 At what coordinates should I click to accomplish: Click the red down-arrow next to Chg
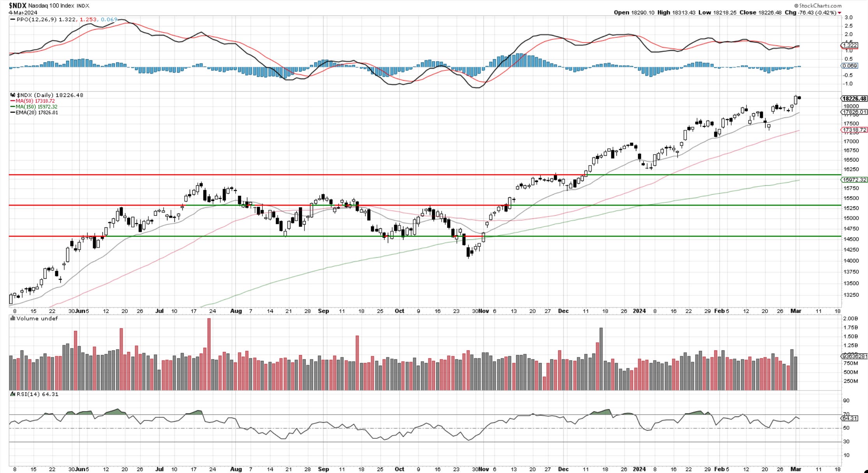839,13
